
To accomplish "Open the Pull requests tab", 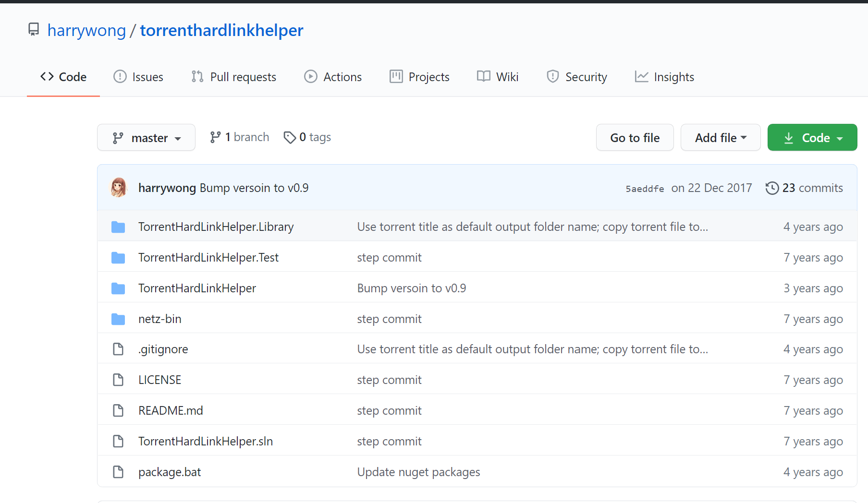I will [x=234, y=77].
